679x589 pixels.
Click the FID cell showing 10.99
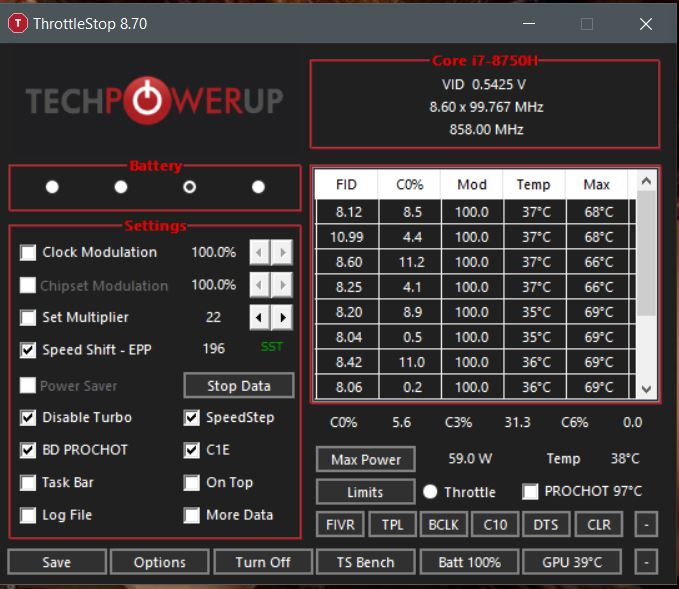click(x=347, y=237)
